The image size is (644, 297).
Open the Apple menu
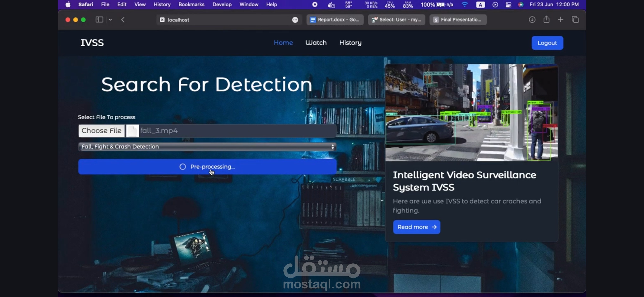point(68,5)
